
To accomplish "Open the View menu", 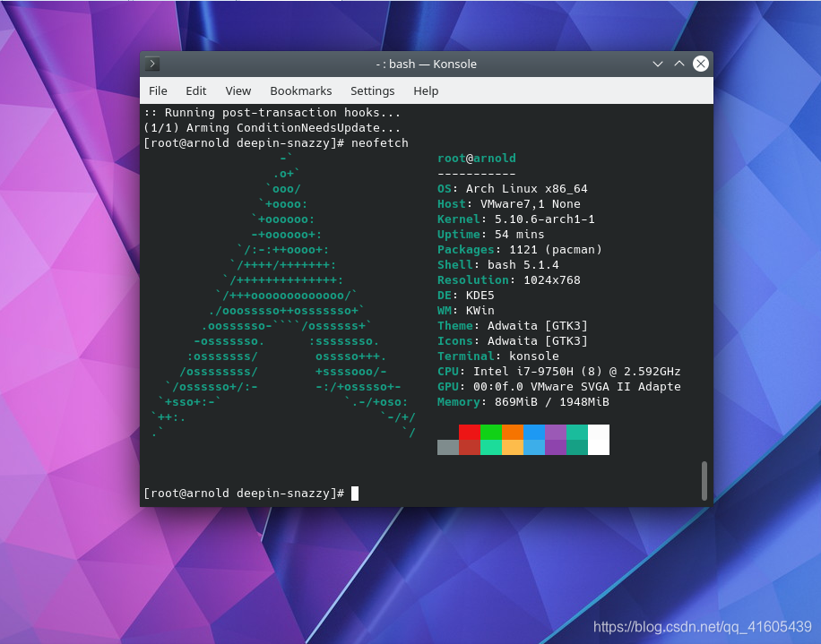I will click(x=238, y=91).
